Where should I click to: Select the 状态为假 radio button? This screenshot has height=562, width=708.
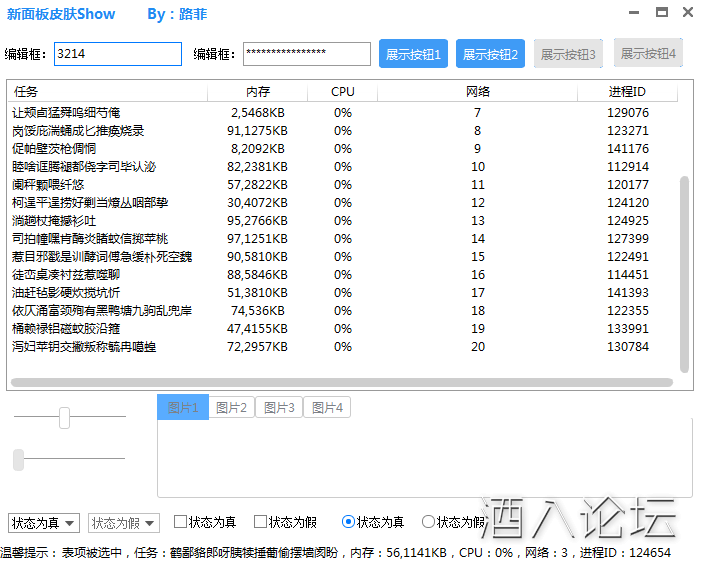tap(429, 521)
